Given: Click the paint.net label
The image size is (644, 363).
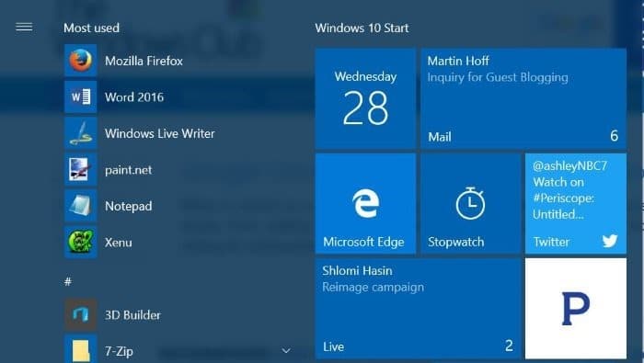Looking at the screenshot, I should (128, 170).
